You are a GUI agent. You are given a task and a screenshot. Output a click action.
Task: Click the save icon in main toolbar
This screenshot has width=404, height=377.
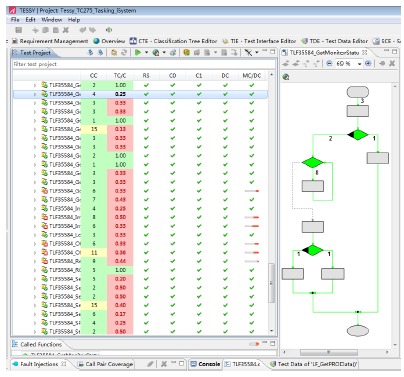19,30
